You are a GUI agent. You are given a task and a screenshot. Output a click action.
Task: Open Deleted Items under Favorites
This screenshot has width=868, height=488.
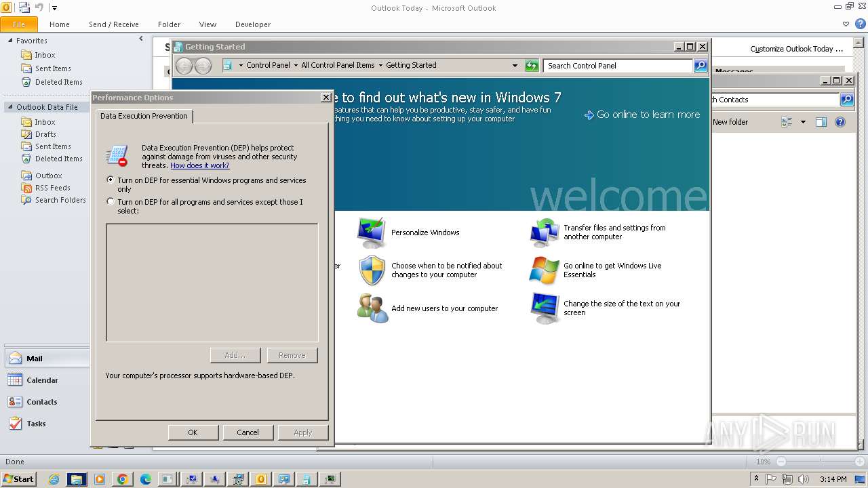click(x=58, y=82)
